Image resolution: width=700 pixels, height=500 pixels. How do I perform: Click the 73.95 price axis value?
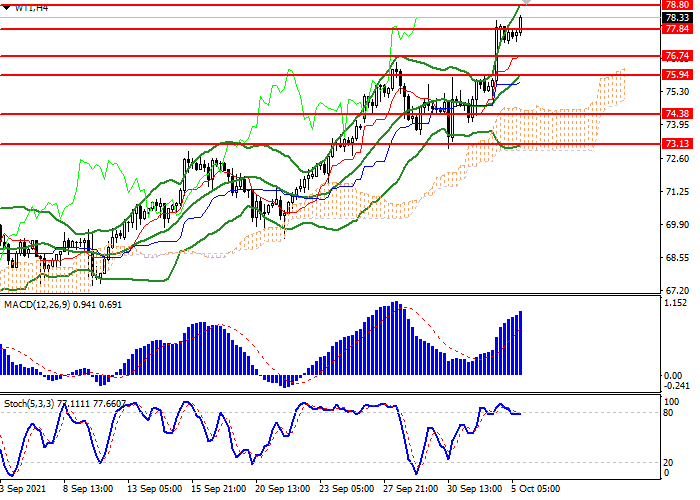tap(677, 125)
